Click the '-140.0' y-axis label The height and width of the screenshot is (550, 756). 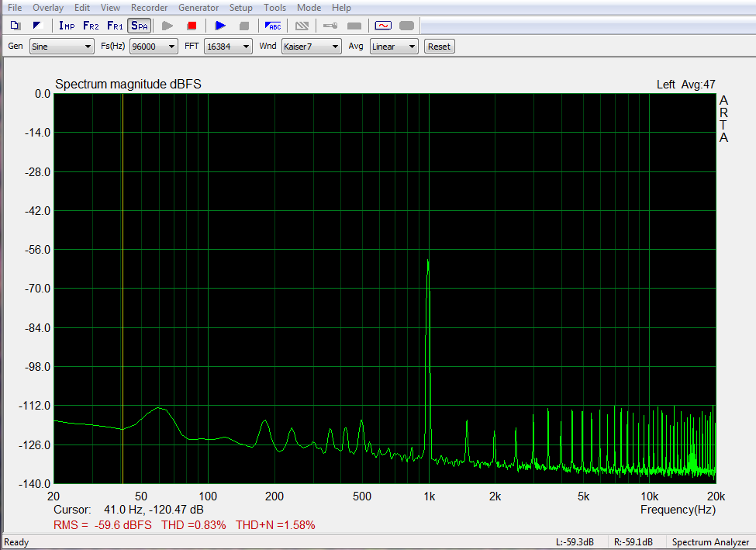[x=34, y=483]
